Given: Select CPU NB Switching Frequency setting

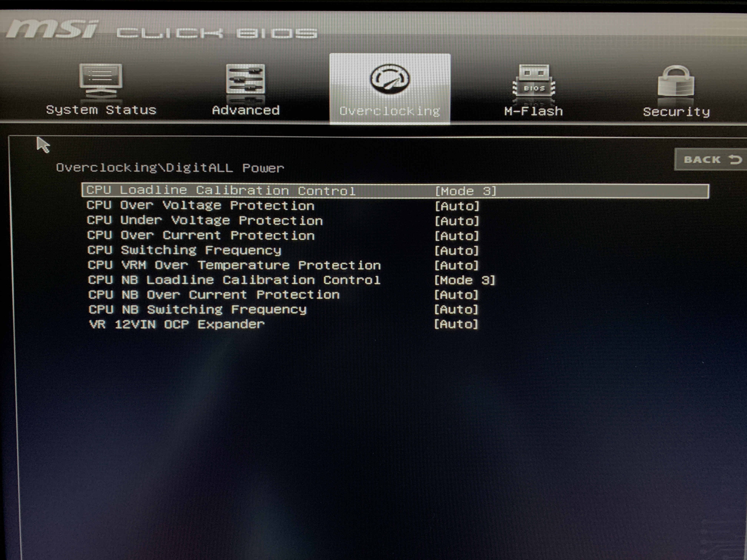Looking at the screenshot, I should pyautogui.click(x=197, y=310).
